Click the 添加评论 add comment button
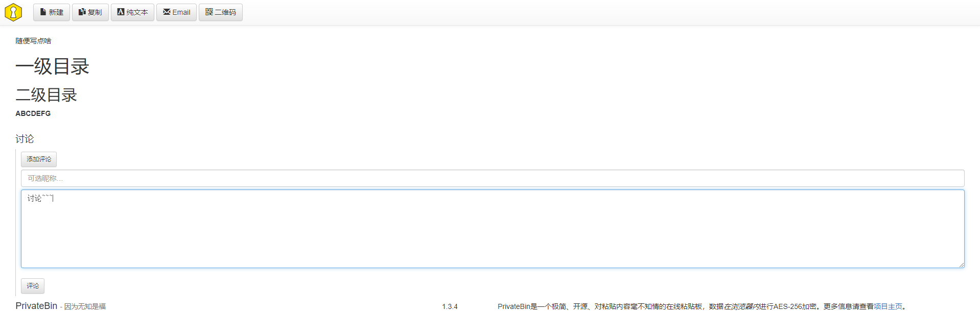This screenshot has width=980, height=335. (x=39, y=159)
